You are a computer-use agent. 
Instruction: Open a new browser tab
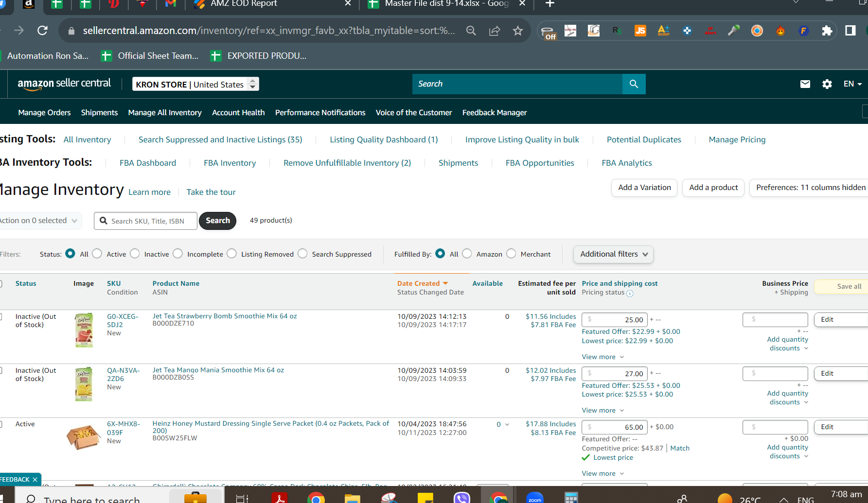point(550,4)
